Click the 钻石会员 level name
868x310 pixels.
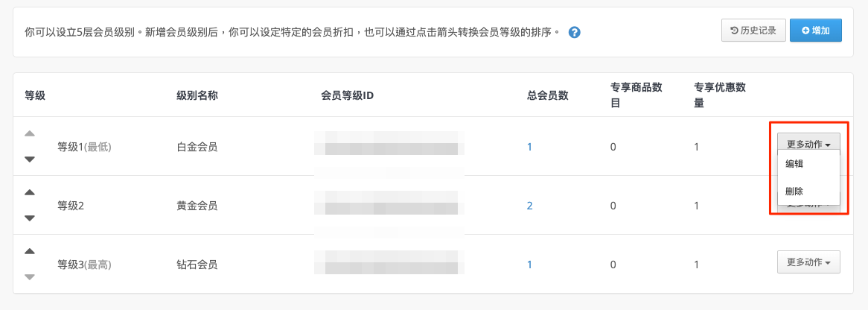(197, 265)
